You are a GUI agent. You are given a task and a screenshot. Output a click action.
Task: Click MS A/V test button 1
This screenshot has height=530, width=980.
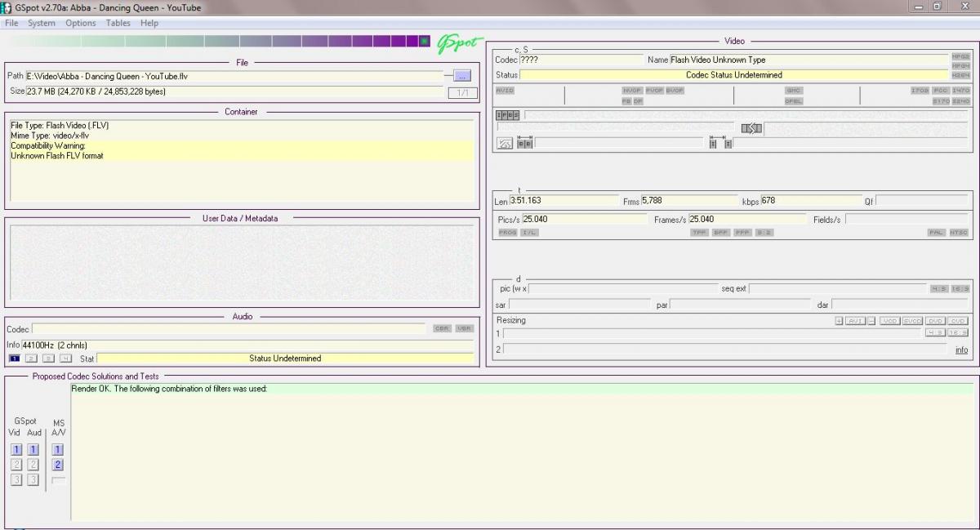(57, 450)
